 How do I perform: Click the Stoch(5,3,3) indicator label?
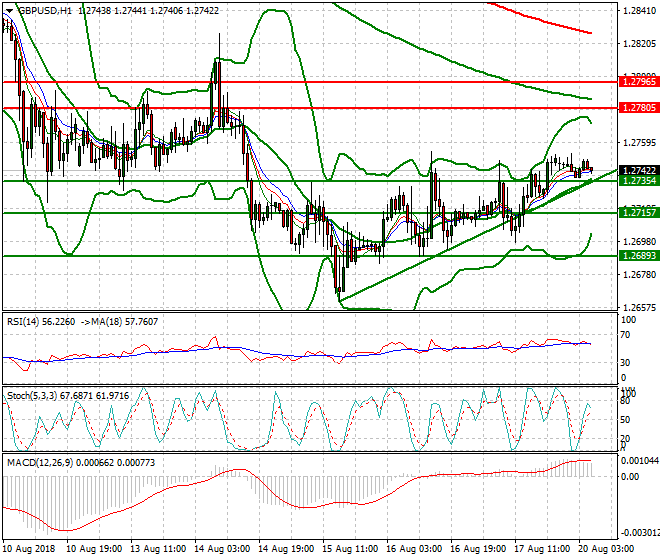(x=34, y=395)
